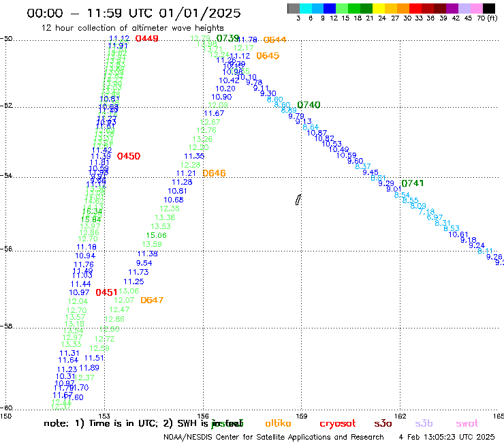The image size is (504, 443).
Task: Click the bright red legend swatch before 33
Action: coord(415,8)
